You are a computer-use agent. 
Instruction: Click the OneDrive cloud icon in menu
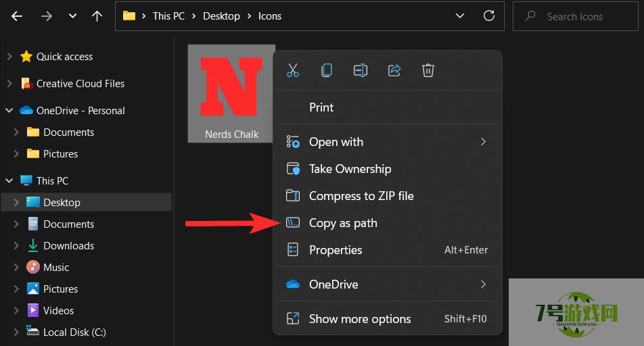[293, 284]
